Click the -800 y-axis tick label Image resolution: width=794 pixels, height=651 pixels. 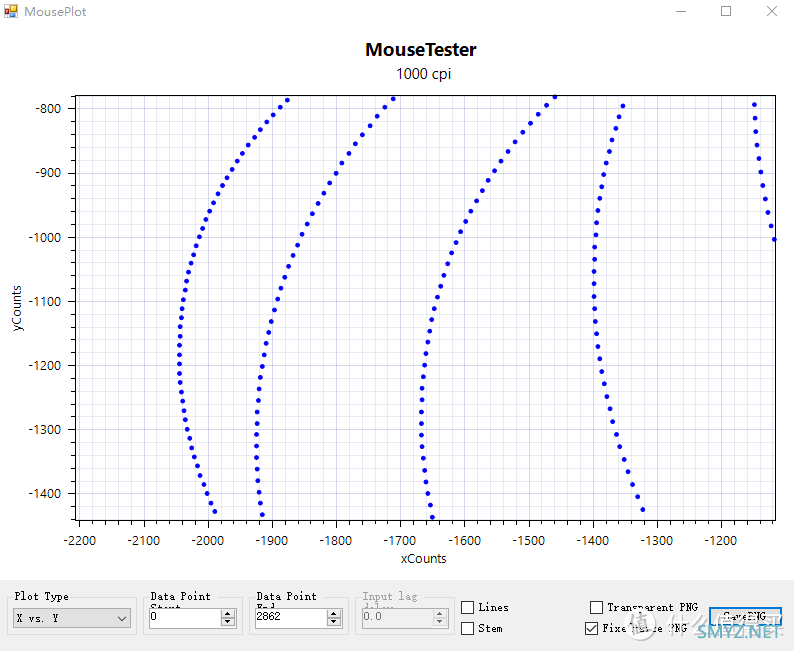(48, 109)
